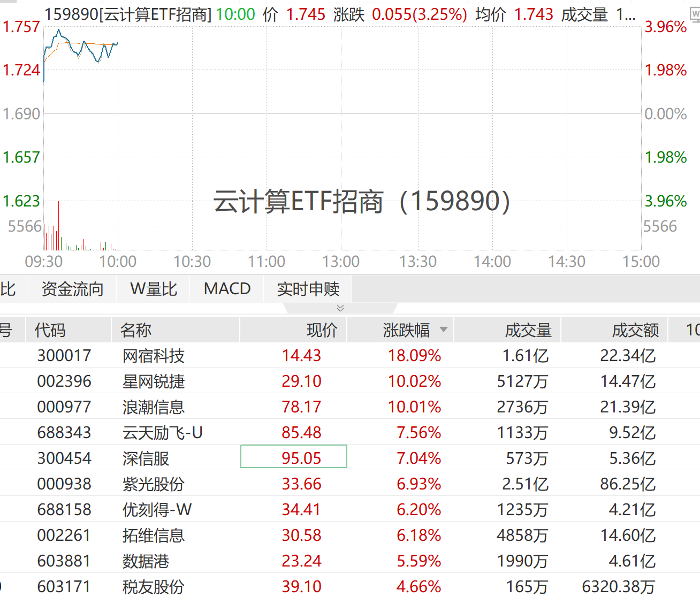The height and width of the screenshot is (597, 700).
Task: Sort by 涨跌幅 dropdown arrow
Action: (444, 330)
